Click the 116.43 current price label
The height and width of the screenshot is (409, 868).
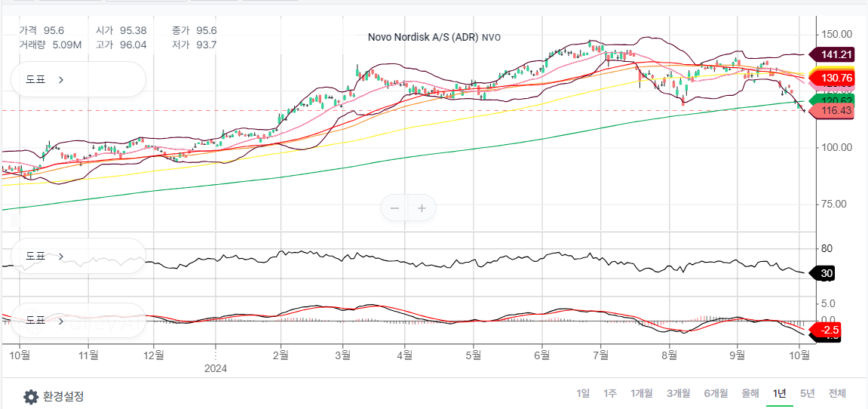[836, 111]
